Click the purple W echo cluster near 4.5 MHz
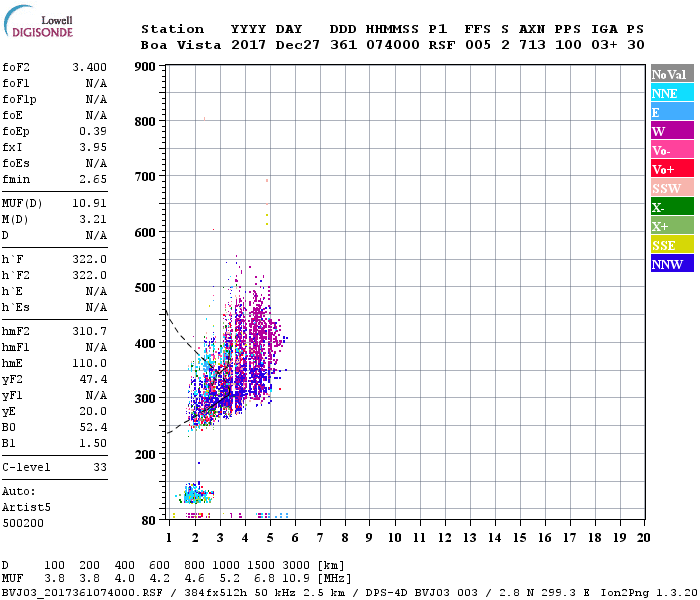Image resolution: width=700 pixels, height=600 pixels. [x=260, y=344]
